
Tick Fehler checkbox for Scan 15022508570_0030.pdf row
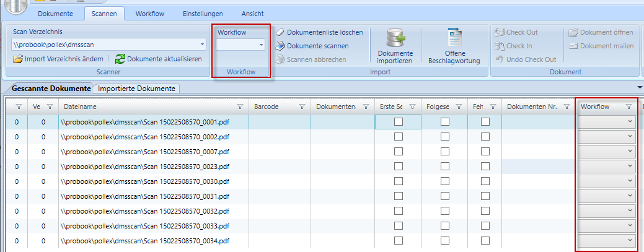click(x=485, y=181)
